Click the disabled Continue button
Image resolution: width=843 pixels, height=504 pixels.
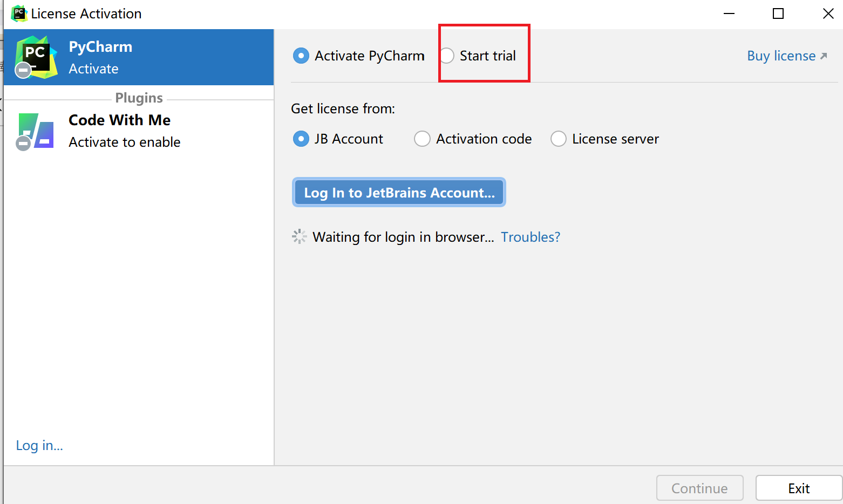[x=699, y=488]
